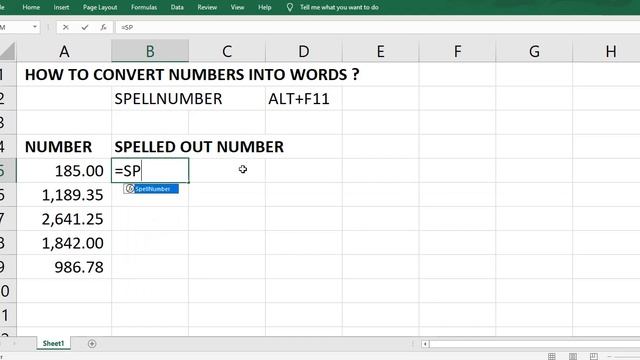Select the Sheet1 tab
The width and height of the screenshot is (640, 360).
53,344
